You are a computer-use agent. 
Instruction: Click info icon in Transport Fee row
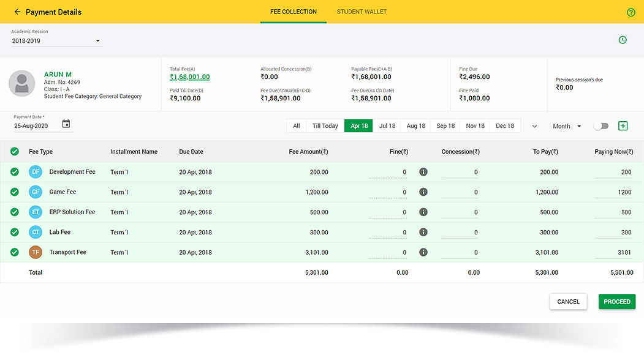pyautogui.click(x=423, y=252)
